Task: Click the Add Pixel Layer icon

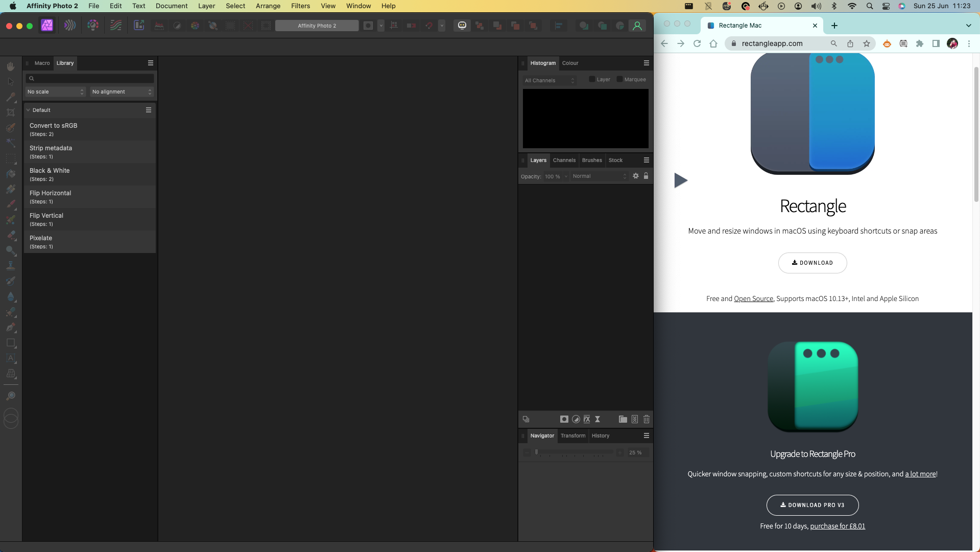Action: (x=635, y=419)
